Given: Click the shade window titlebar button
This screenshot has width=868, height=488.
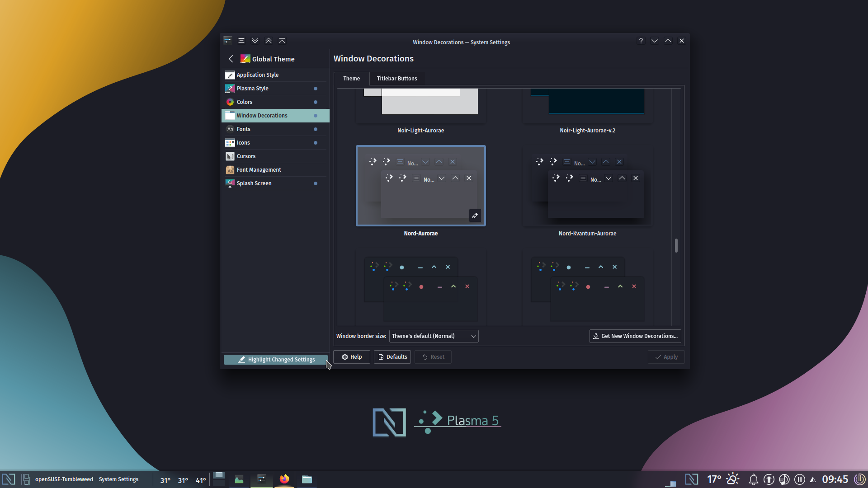Looking at the screenshot, I should 282,41.
